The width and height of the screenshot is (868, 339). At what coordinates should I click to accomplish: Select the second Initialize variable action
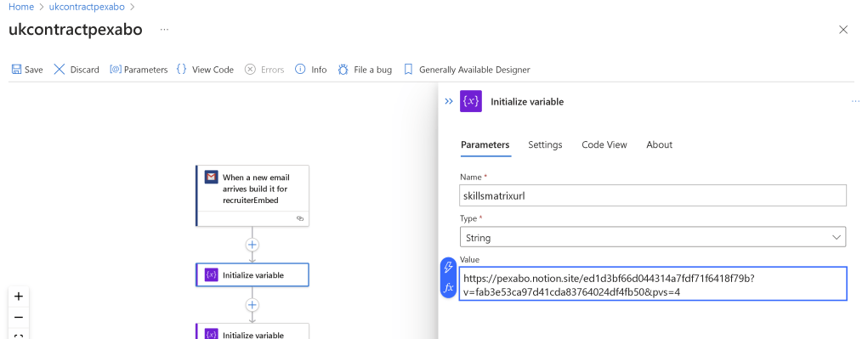(x=252, y=332)
